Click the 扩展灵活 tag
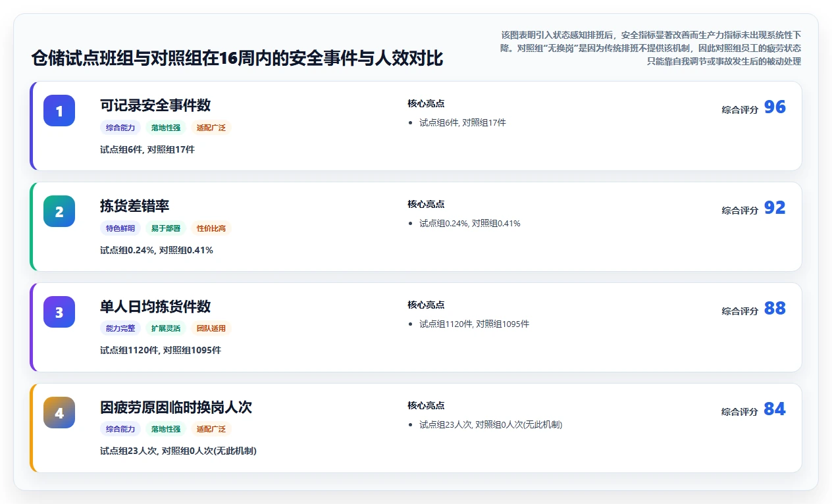This screenshot has height=504, width=832. point(166,329)
